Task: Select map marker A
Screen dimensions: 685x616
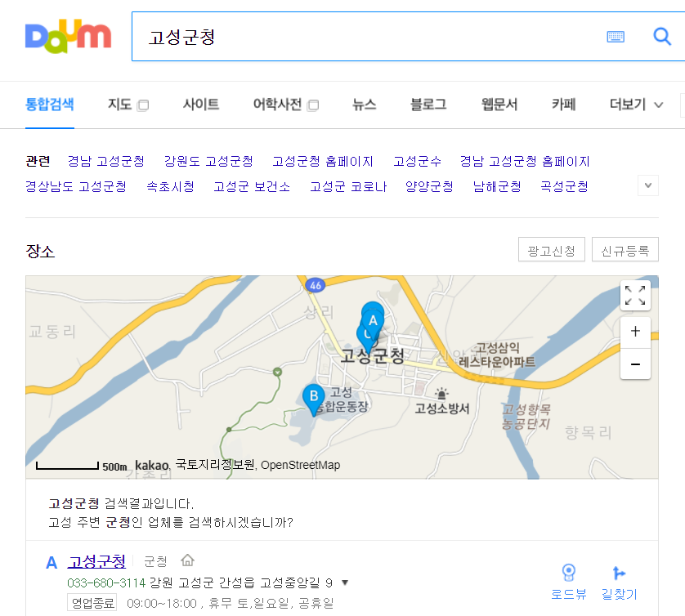Action: point(373,319)
